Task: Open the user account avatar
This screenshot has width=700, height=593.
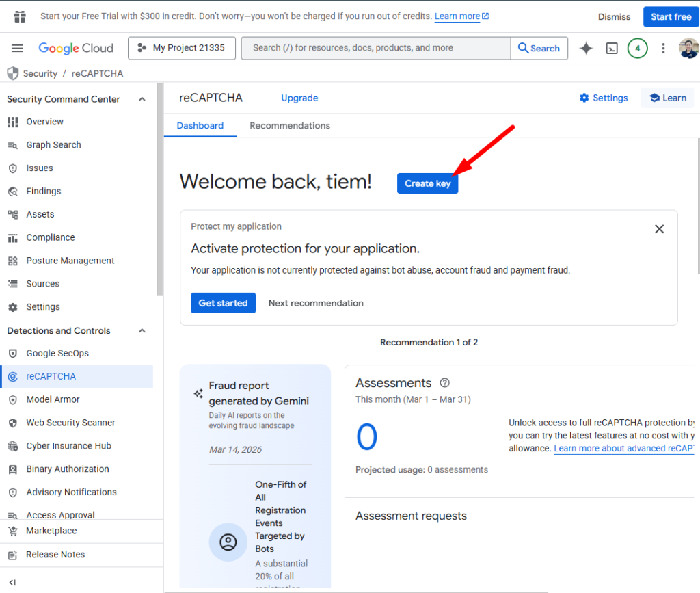Action: click(688, 48)
